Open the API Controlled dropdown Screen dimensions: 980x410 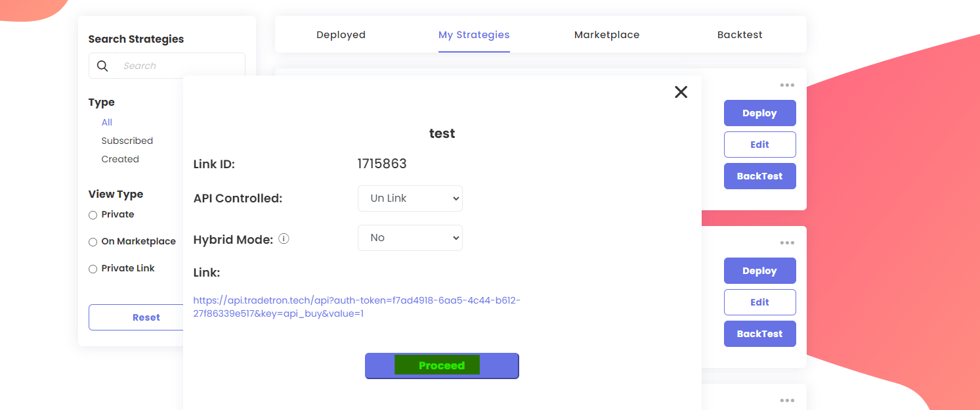pos(410,198)
